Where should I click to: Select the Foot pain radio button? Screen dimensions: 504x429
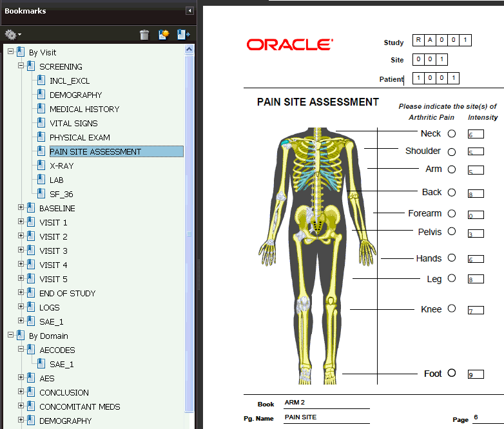coord(452,373)
